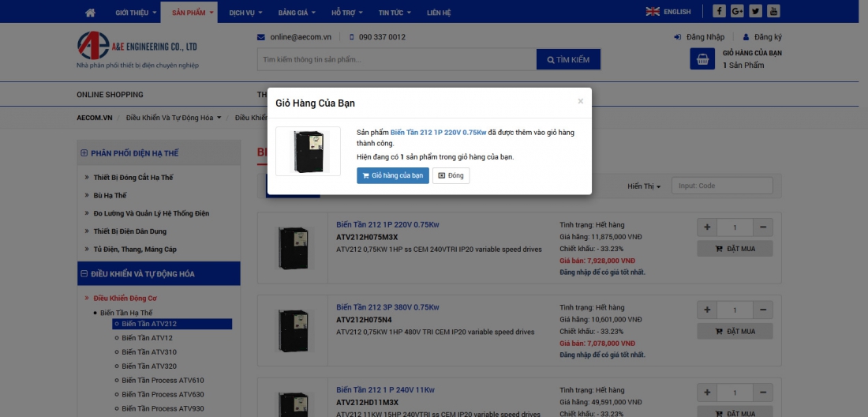Select Biến Tần ATV212 in sidebar
The image size is (868, 417).
tap(172, 324)
